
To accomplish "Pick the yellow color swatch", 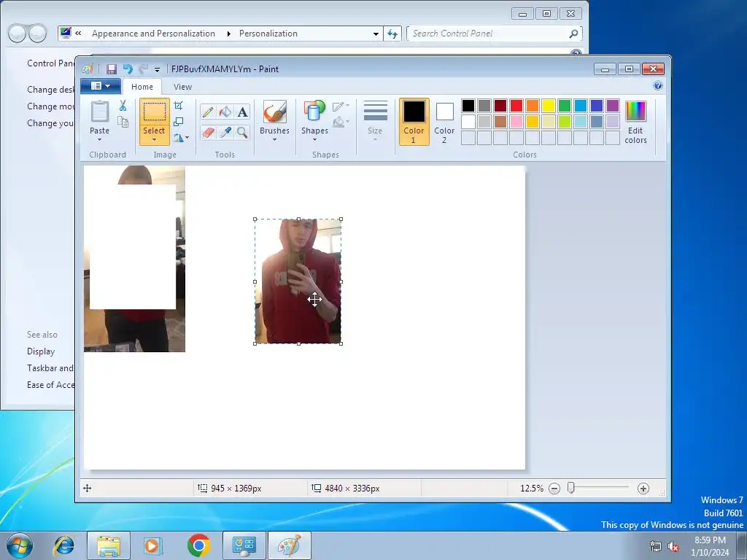I will pyautogui.click(x=549, y=105).
